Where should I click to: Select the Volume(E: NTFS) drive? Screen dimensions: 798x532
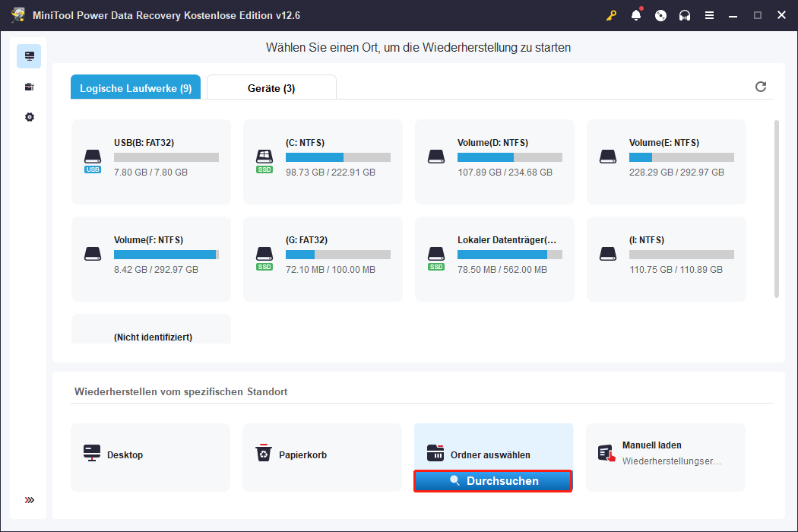tap(667, 161)
